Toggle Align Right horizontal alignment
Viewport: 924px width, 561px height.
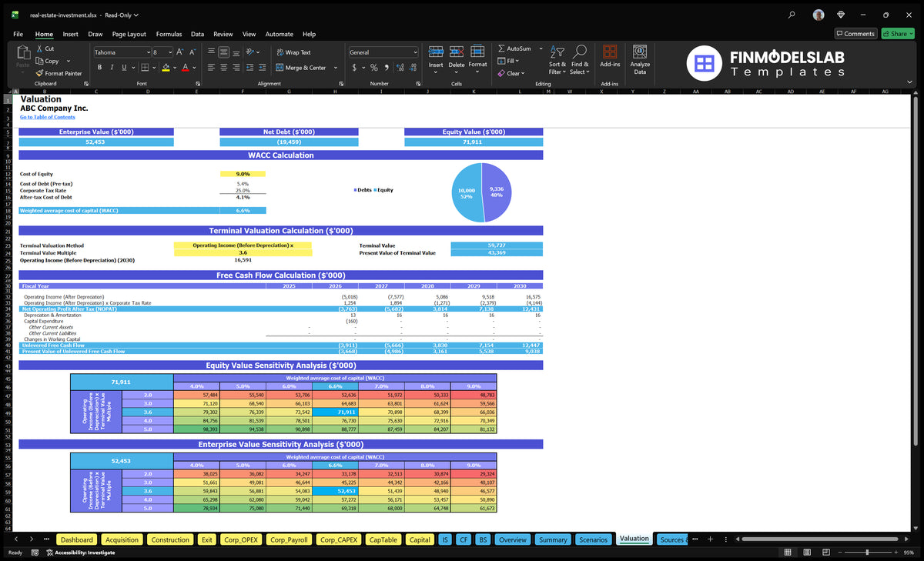[x=236, y=68]
